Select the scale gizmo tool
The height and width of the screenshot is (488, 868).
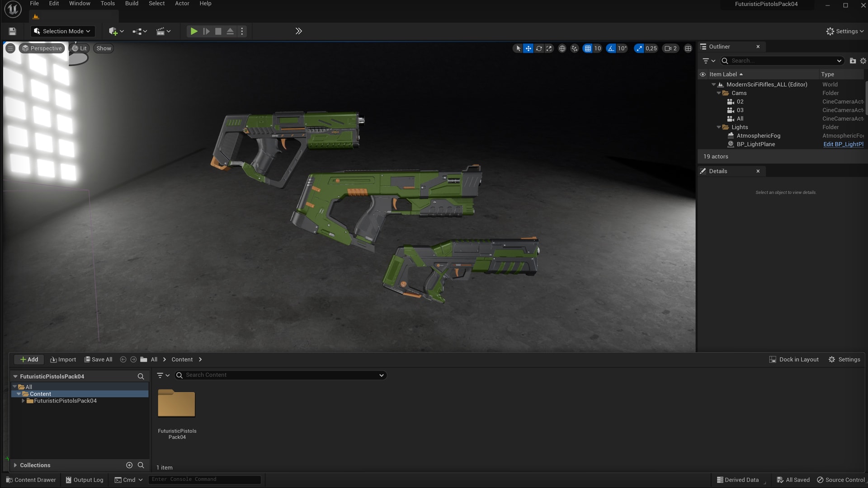pos(549,48)
